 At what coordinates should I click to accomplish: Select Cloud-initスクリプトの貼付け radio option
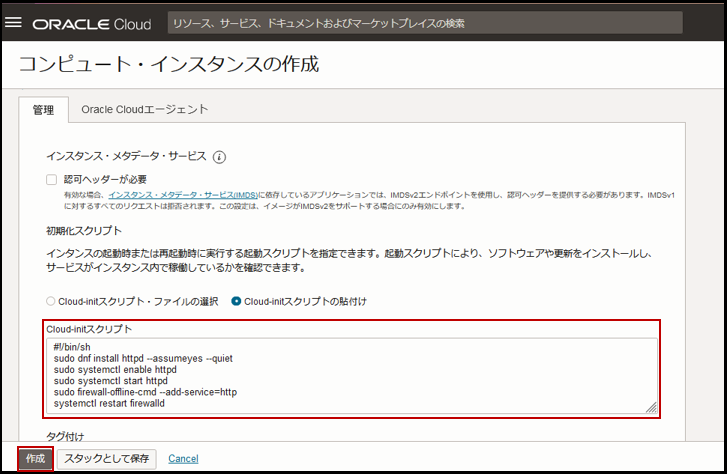236,301
